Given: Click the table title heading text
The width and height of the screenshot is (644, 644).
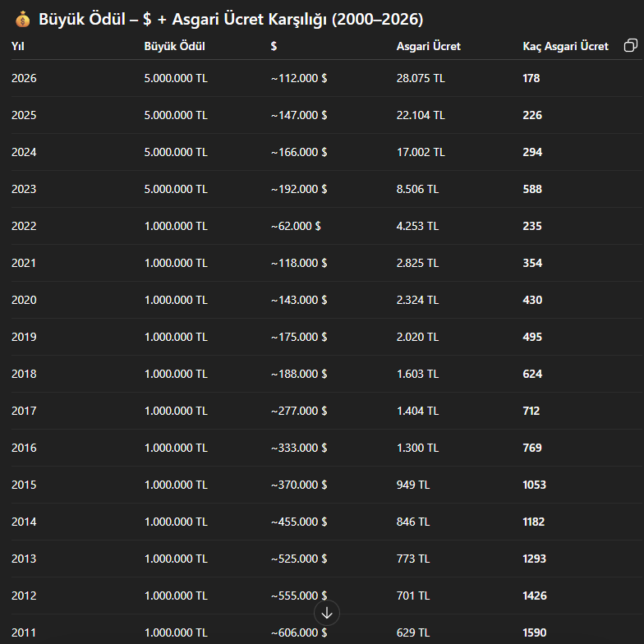Looking at the screenshot, I should [x=231, y=20].
